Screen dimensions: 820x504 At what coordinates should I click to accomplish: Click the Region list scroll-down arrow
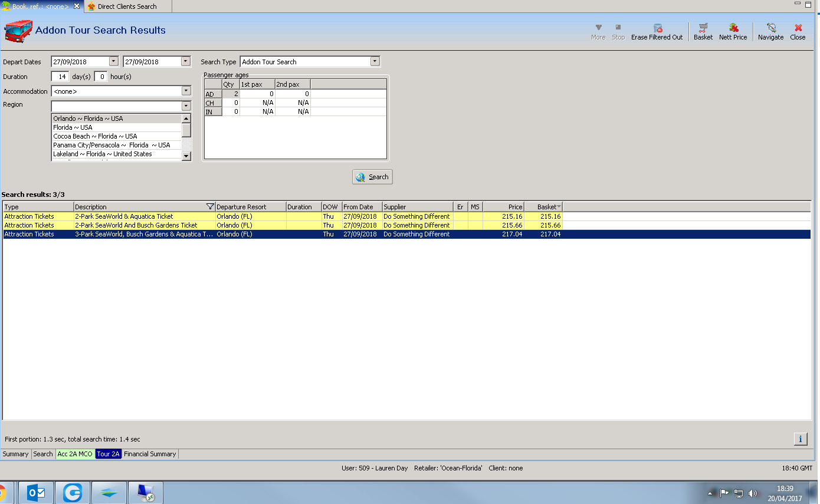pyautogui.click(x=186, y=156)
